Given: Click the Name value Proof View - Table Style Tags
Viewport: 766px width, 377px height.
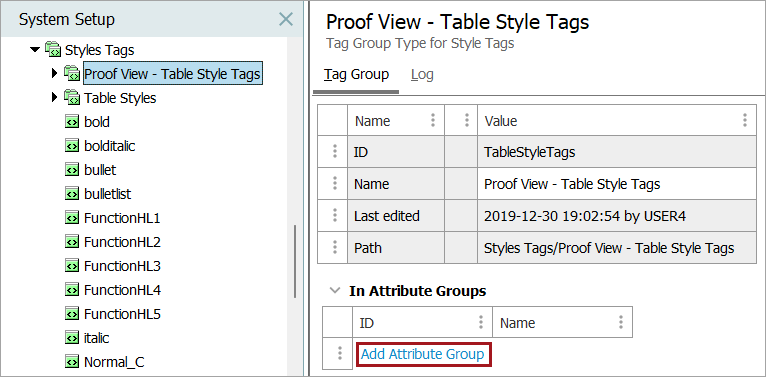Looking at the screenshot, I should [x=617, y=184].
